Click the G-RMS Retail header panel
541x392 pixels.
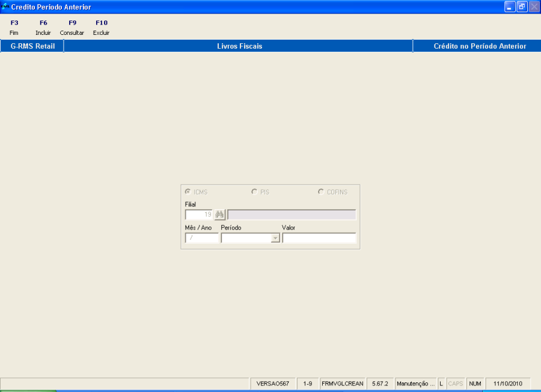[32, 46]
